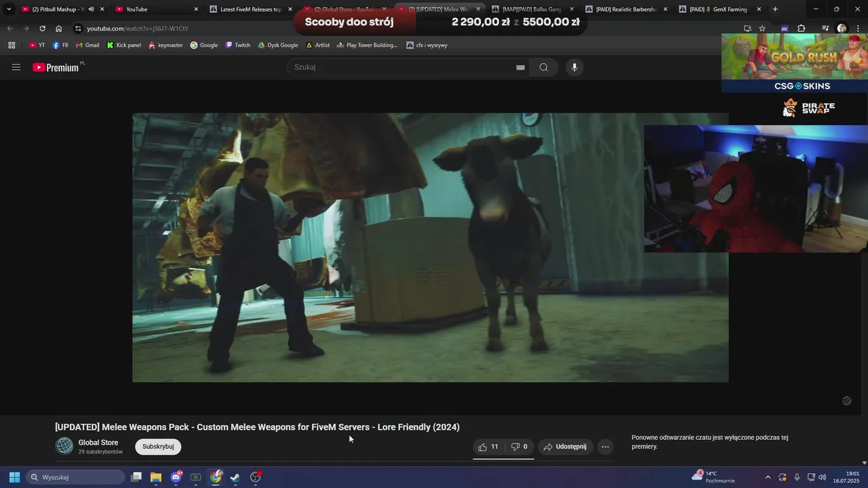Open the F8 Facebook bookmark
This screenshot has width=868, height=488.
60,45
